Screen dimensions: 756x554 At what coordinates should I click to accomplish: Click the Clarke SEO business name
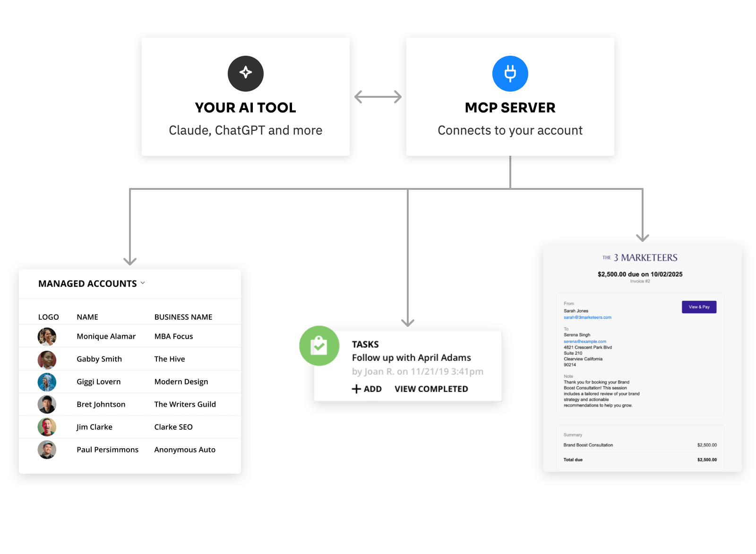tap(173, 427)
